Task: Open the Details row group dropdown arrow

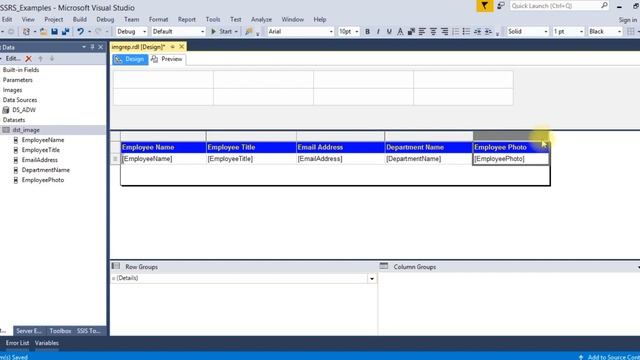Action: 372,278
